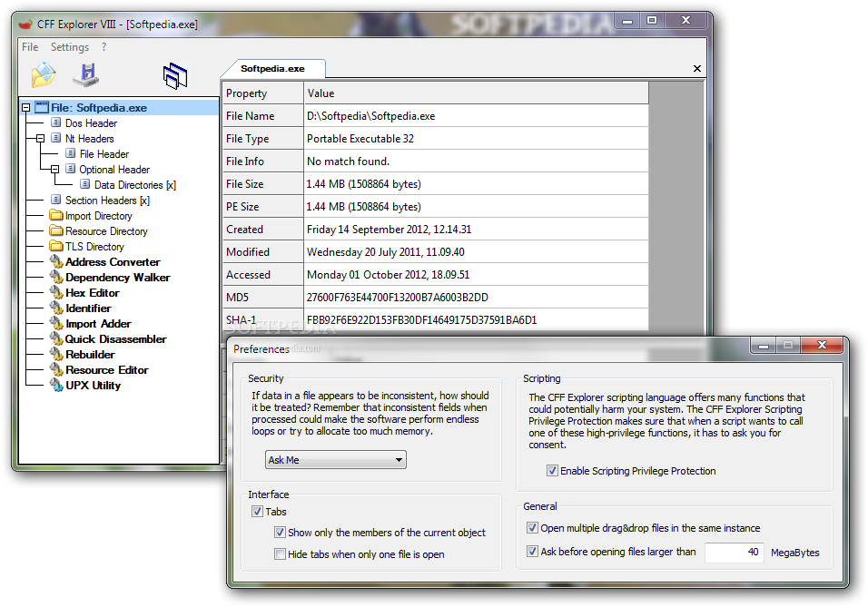Collapse the File: Softpedia.exe root node
Screen dimensions: 868x607
(x=25, y=107)
